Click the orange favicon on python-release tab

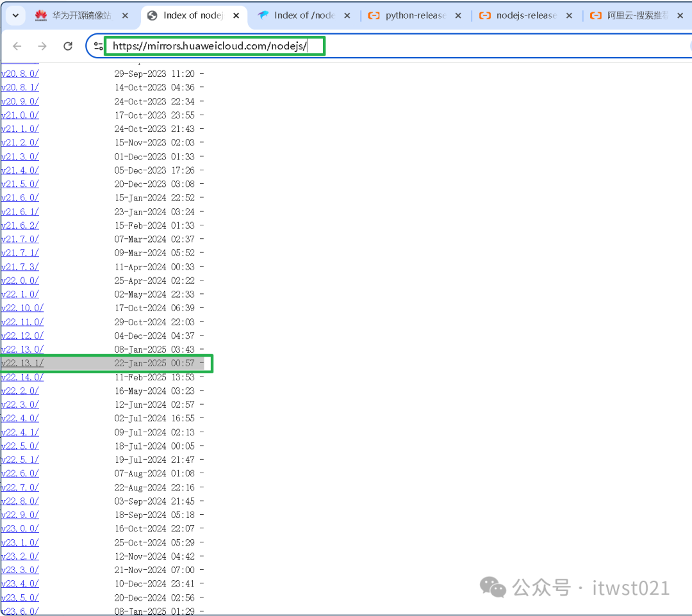(x=374, y=15)
